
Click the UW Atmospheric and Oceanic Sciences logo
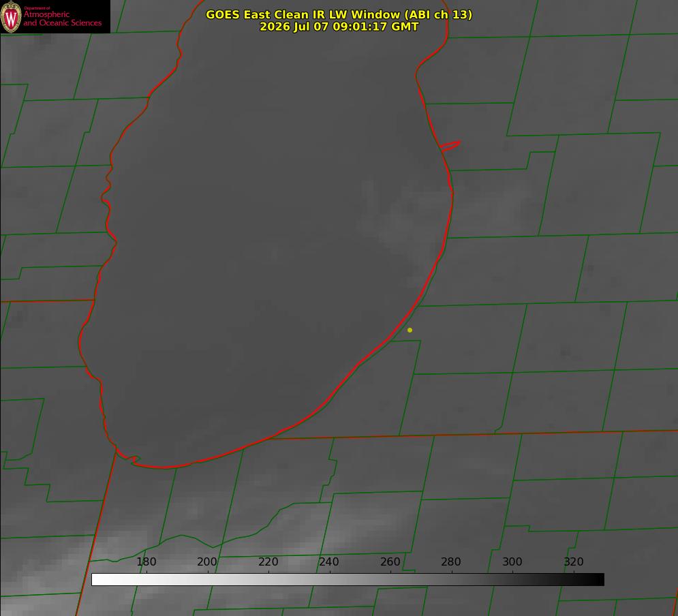coord(55,16)
